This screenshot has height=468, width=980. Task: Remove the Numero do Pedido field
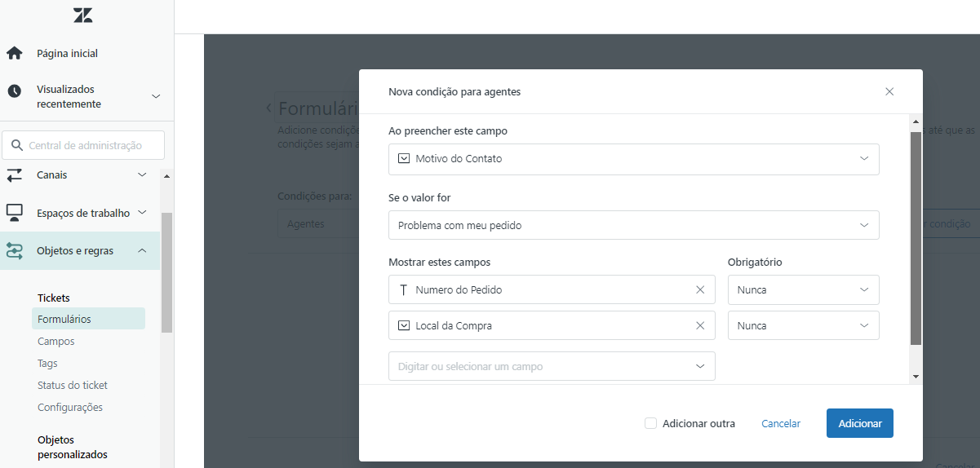(x=699, y=289)
